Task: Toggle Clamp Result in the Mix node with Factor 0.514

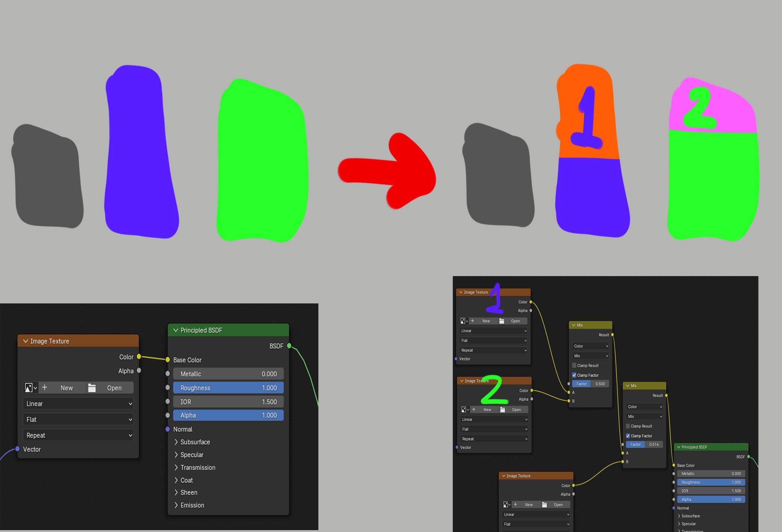Action: (x=628, y=426)
